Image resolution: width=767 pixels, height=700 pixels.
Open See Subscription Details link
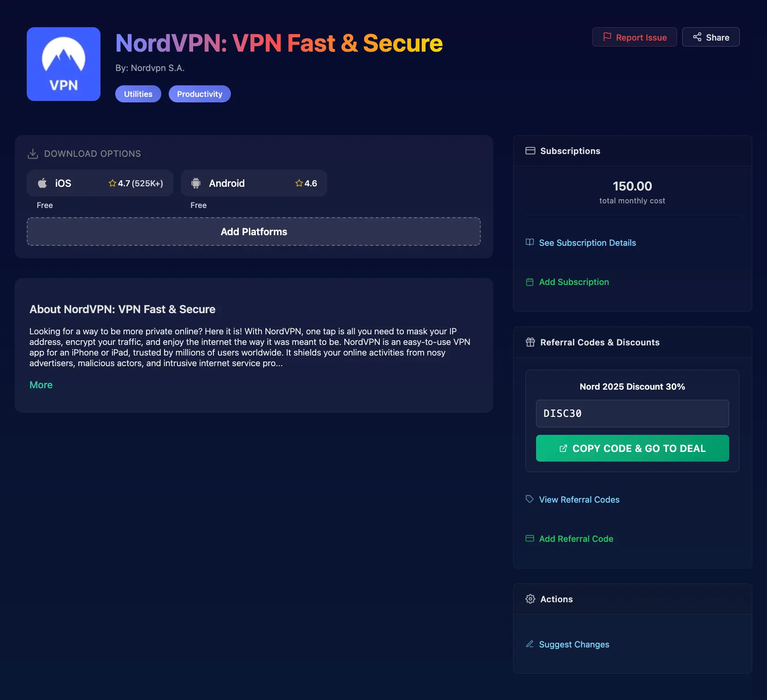[x=587, y=243]
